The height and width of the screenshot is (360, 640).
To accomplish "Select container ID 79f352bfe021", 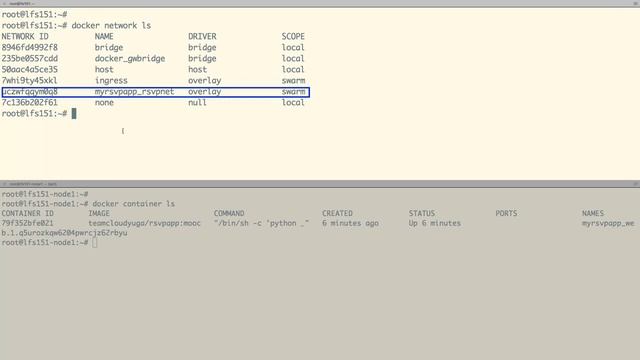I will [x=27, y=223].
